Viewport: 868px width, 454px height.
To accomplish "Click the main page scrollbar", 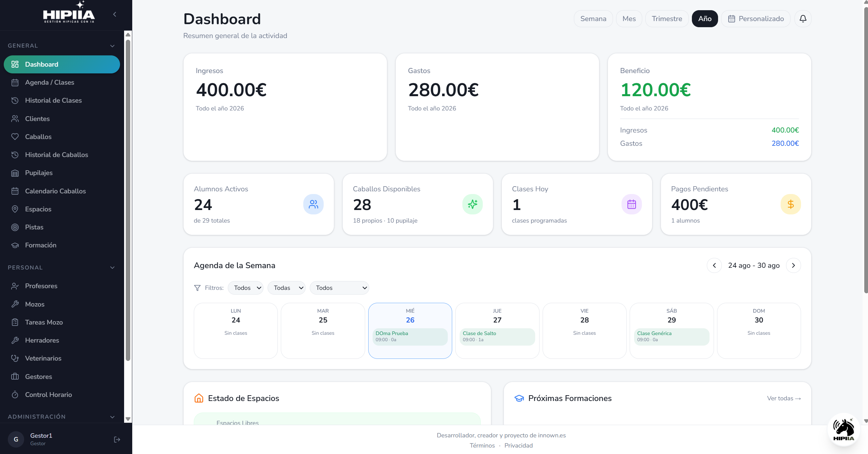I will pyautogui.click(x=865, y=150).
